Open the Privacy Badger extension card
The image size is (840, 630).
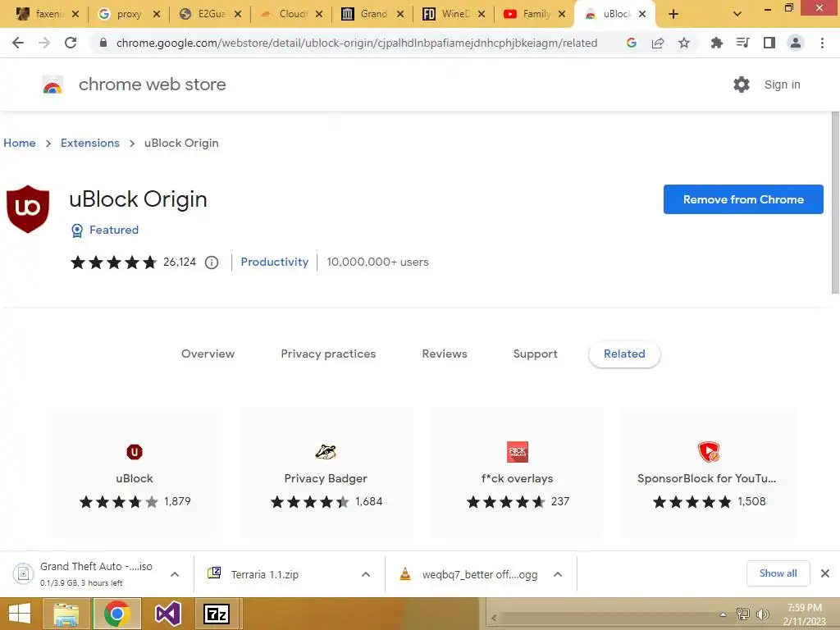pos(326,472)
